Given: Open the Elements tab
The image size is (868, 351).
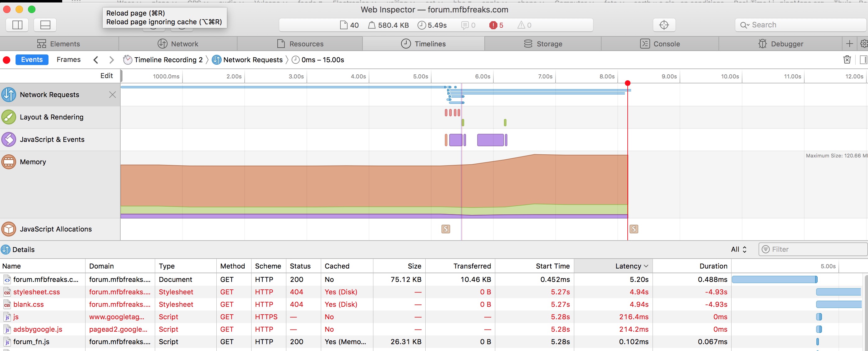Looking at the screenshot, I should (x=59, y=44).
